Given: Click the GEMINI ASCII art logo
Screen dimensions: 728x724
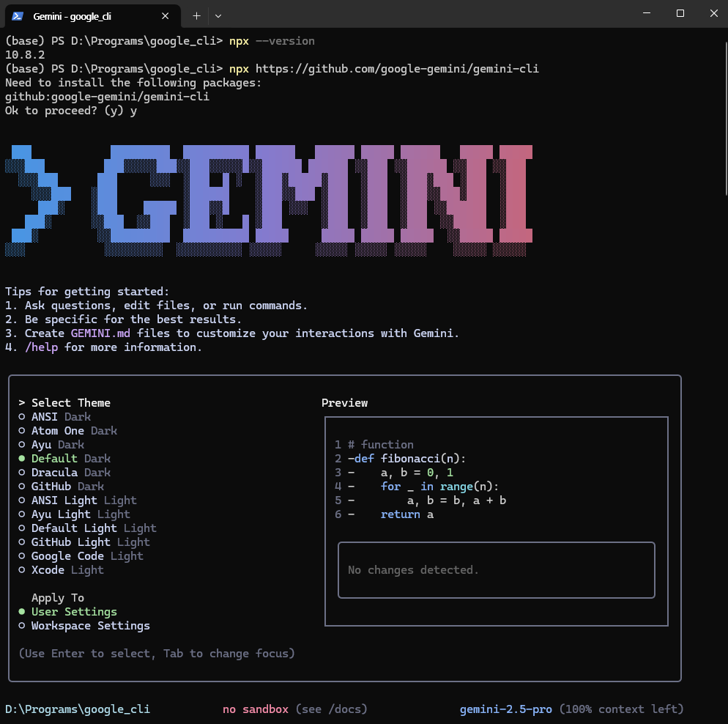Looking at the screenshot, I should 268,201.
